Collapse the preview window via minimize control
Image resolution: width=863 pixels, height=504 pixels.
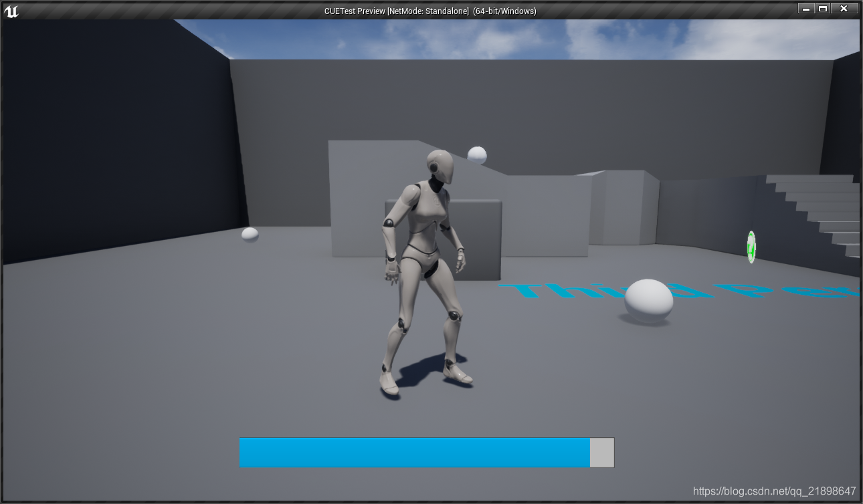coord(807,8)
